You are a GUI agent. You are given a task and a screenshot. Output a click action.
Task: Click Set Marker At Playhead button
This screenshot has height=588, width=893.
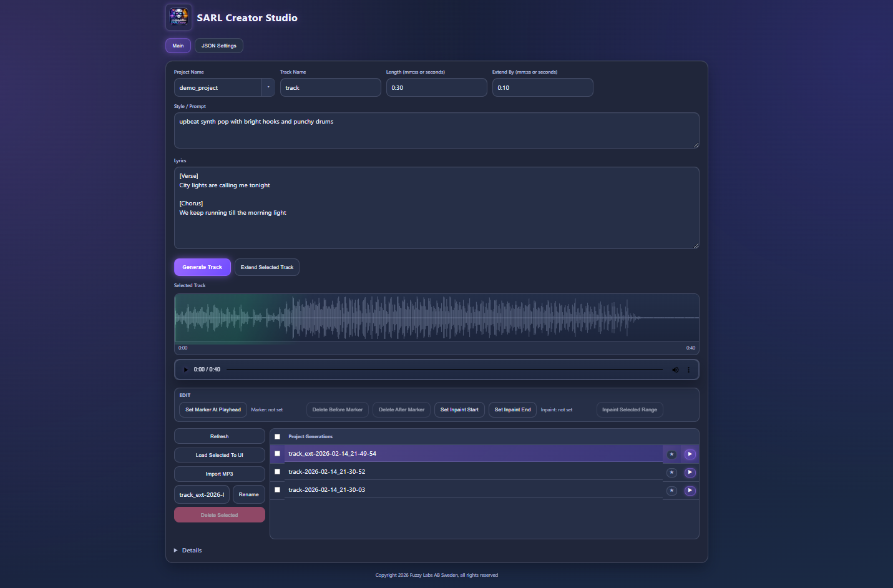(x=213, y=410)
